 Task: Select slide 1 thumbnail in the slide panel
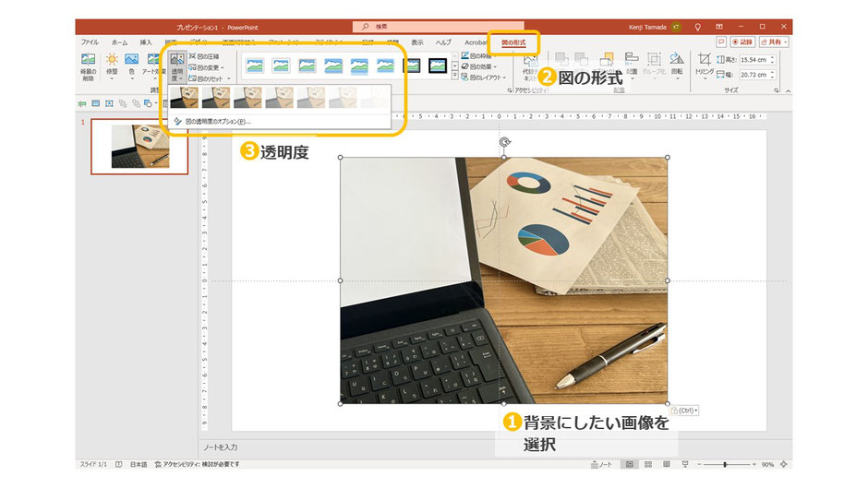click(139, 147)
